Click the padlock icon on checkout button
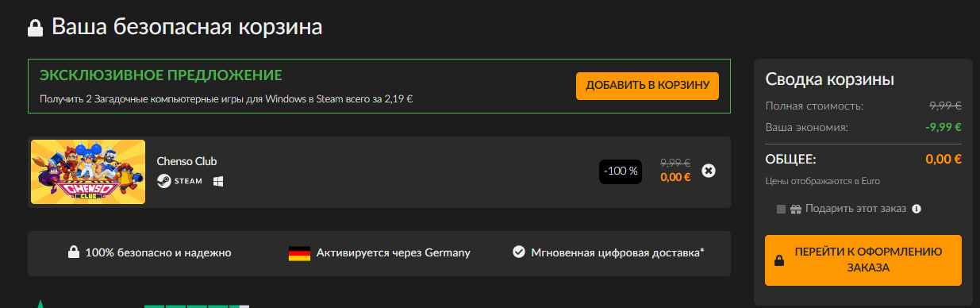 779,260
